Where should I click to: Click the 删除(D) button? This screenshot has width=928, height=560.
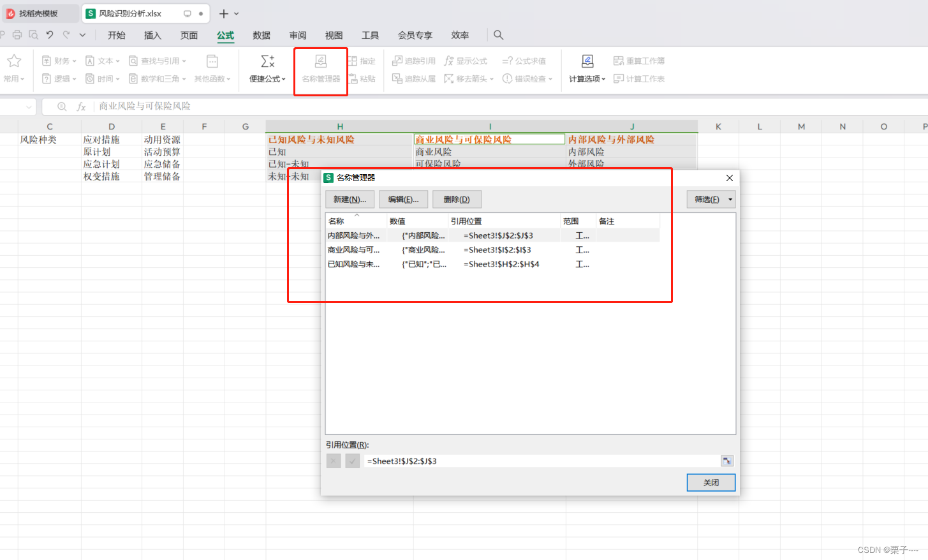pos(457,200)
